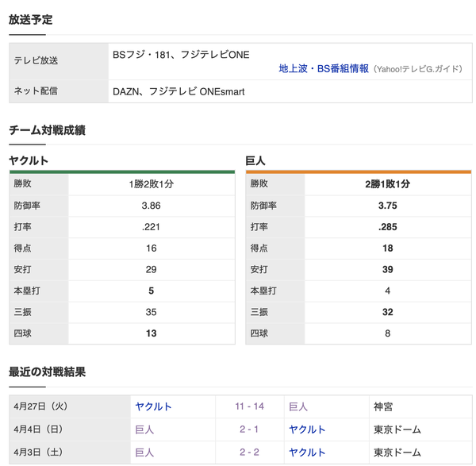Open 巨人 link in 4月27日 row
Viewport: 476px width, 466px height.
(x=298, y=406)
